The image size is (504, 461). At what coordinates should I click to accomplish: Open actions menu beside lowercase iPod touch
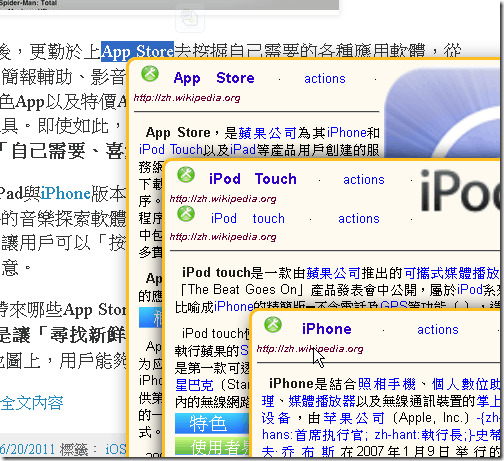coord(359,219)
